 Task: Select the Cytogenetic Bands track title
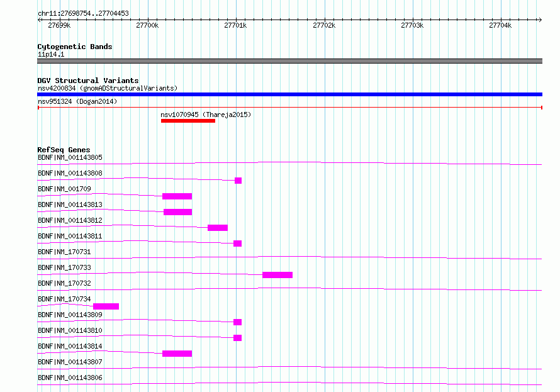click(x=75, y=47)
